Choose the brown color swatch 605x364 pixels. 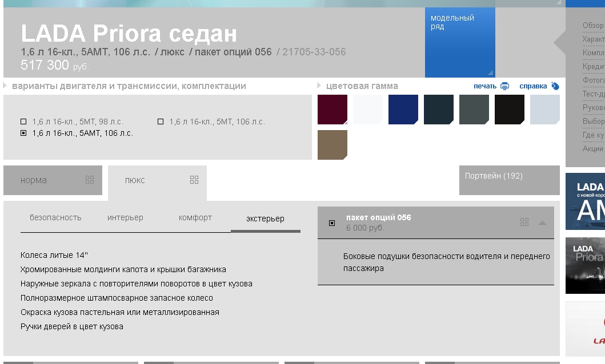point(332,145)
